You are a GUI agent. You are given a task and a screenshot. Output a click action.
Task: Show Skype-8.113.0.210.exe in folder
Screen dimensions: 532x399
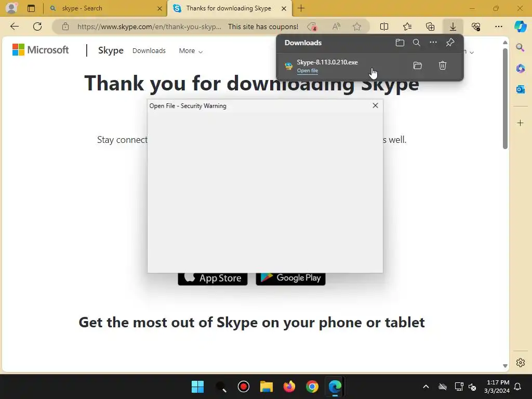(418, 65)
